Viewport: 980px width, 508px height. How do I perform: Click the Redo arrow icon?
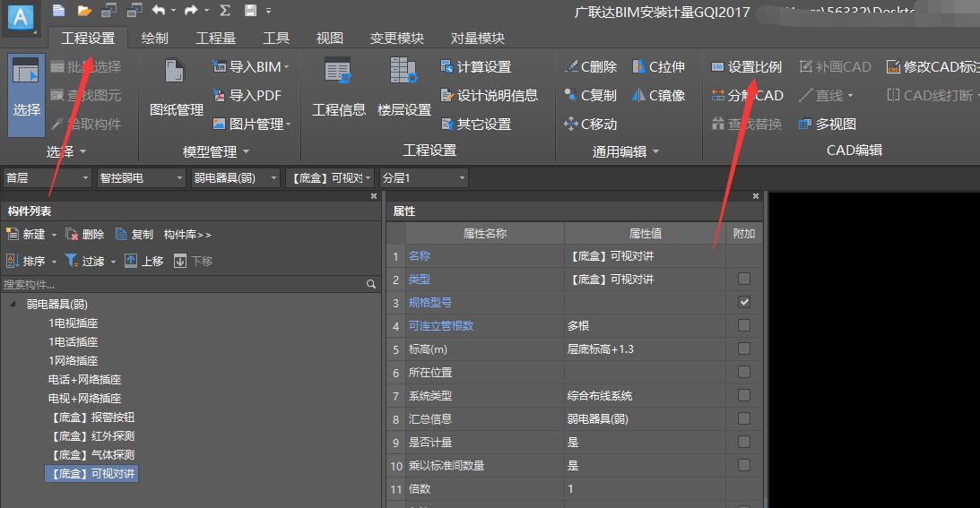191,10
